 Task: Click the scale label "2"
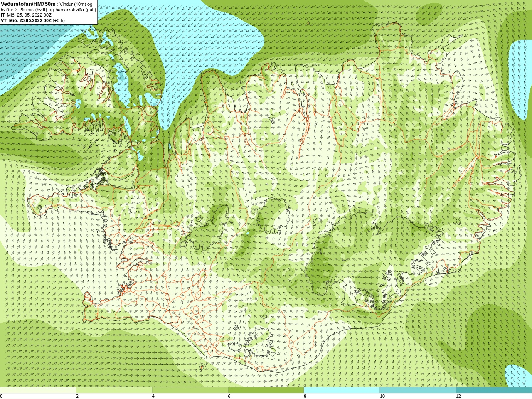[77, 397]
